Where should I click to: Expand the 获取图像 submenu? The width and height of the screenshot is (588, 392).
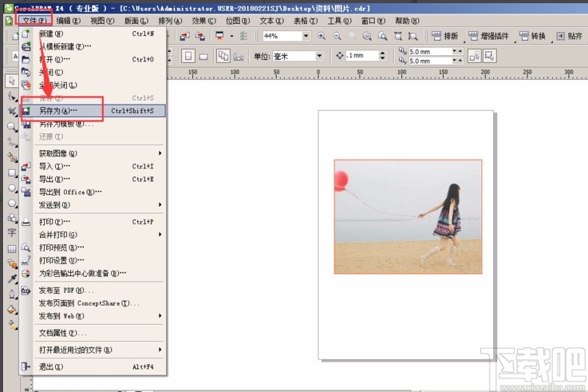click(x=160, y=153)
